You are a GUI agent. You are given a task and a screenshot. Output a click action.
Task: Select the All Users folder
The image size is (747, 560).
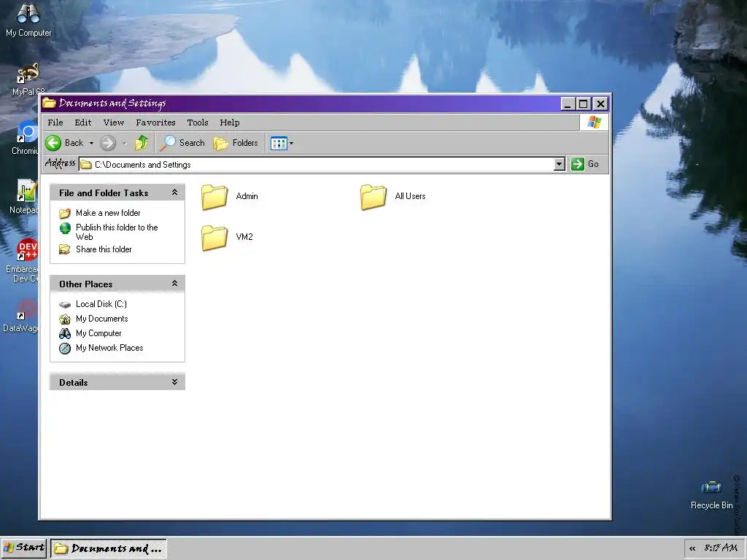click(393, 196)
